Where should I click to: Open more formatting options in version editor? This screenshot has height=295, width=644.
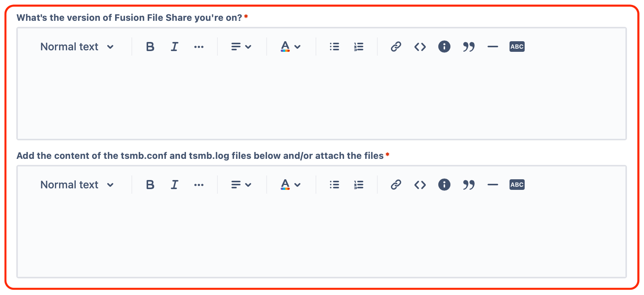tap(199, 47)
